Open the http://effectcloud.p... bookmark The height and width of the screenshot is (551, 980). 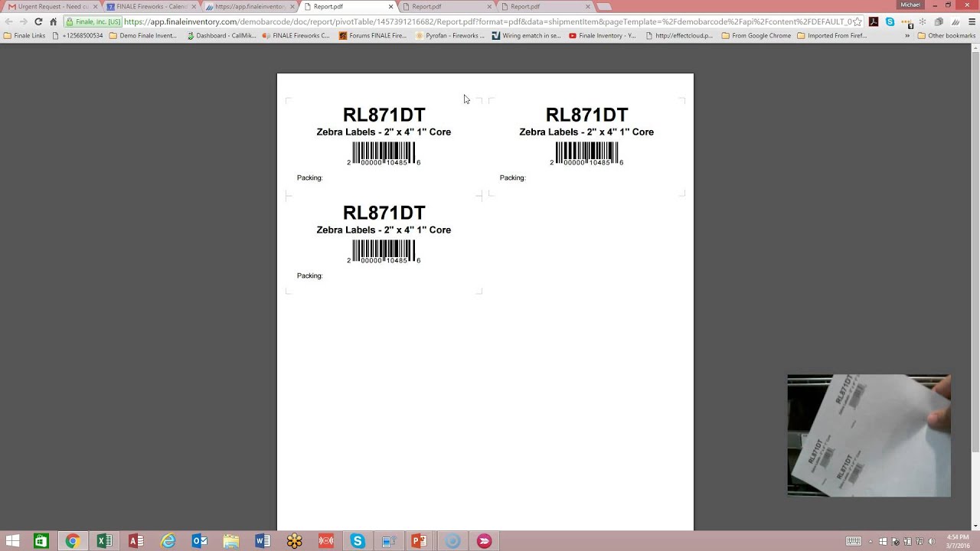click(679, 35)
